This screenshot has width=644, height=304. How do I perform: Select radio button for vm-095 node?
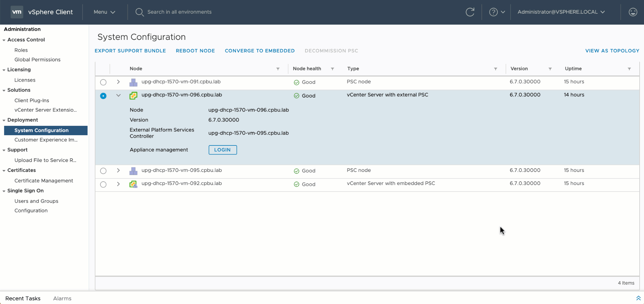pos(103,171)
